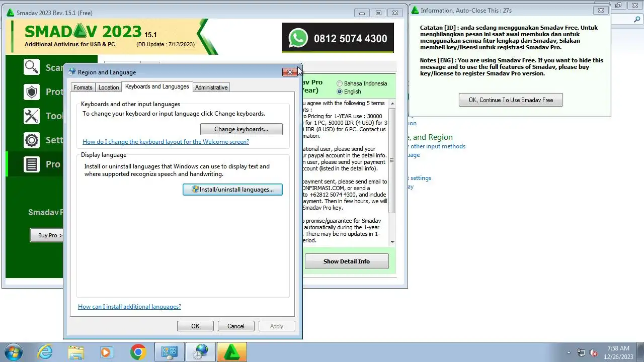This screenshot has height=362, width=644.
Task: Close the Information auto-close popup
Action: click(x=601, y=10)
